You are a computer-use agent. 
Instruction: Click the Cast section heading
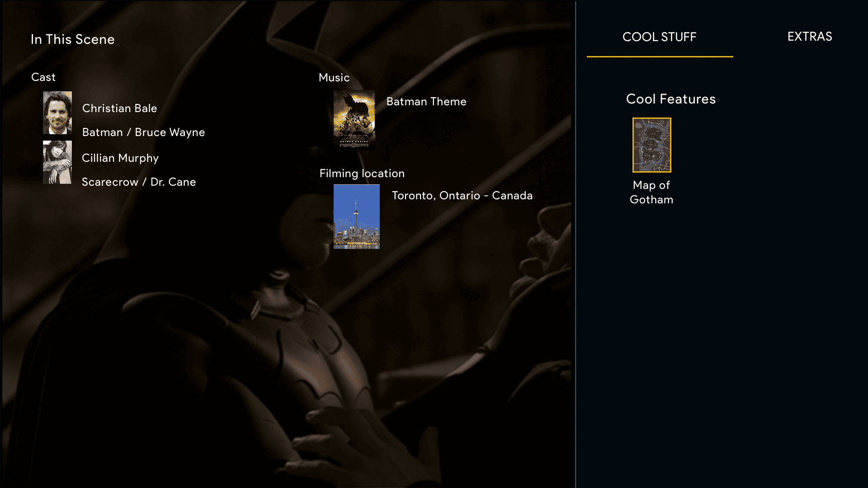pos(43,77)
